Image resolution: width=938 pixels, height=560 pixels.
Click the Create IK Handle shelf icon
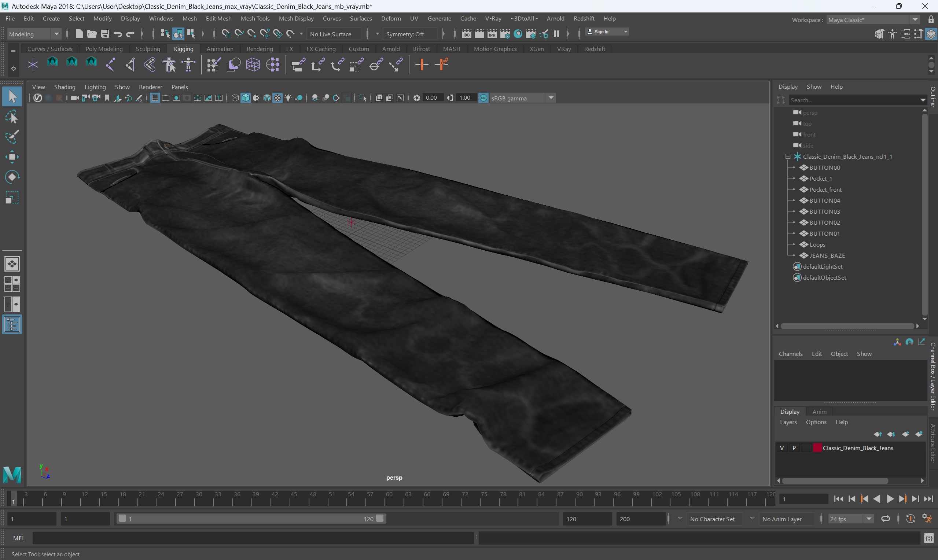pos(130,65)
